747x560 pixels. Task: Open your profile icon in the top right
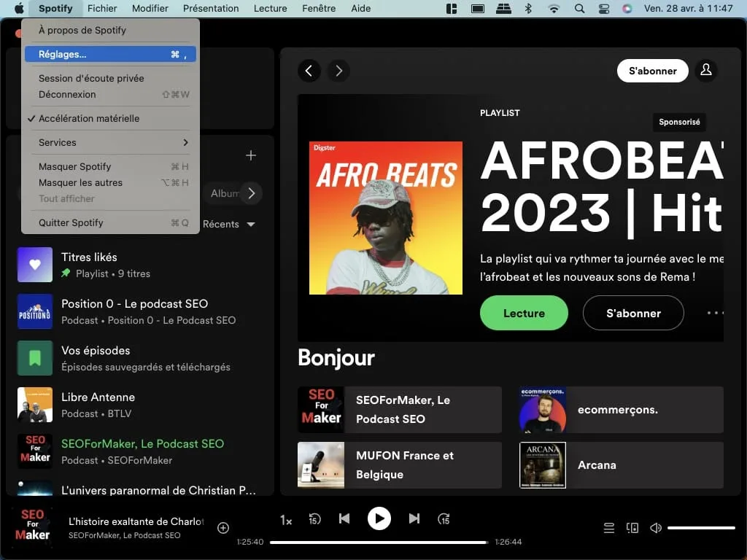coord(705,70)
